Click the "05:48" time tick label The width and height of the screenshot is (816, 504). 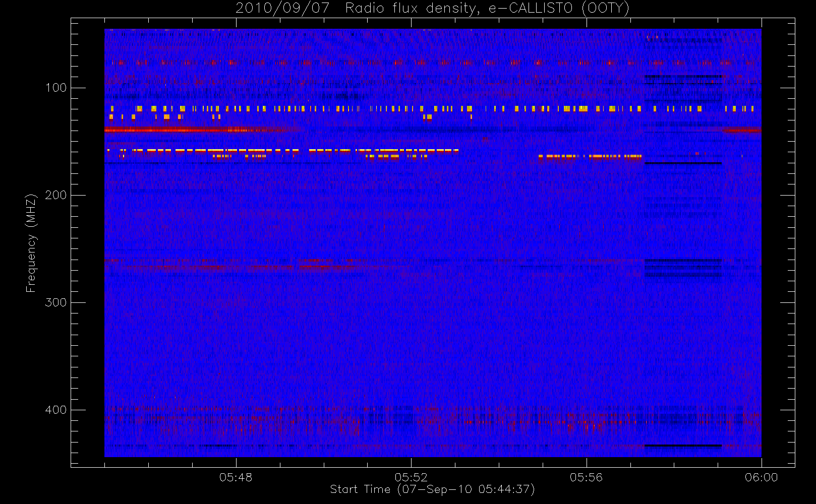tap(236, 477)
